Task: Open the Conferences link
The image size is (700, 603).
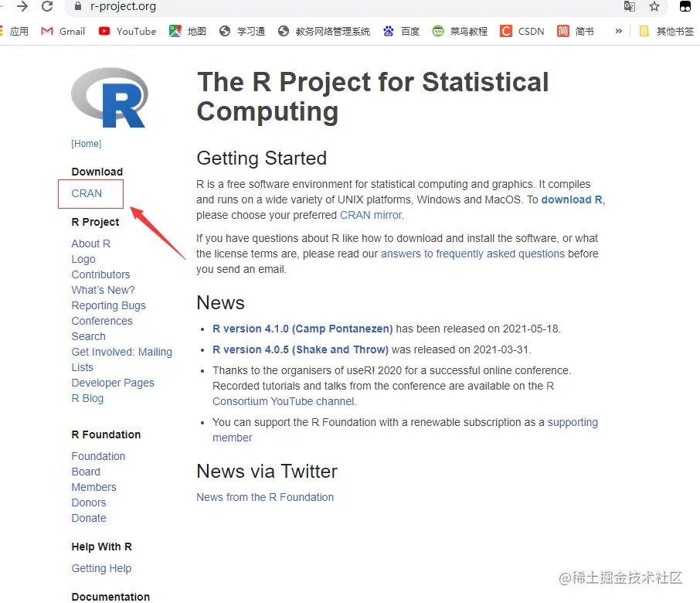Action: 102,321
